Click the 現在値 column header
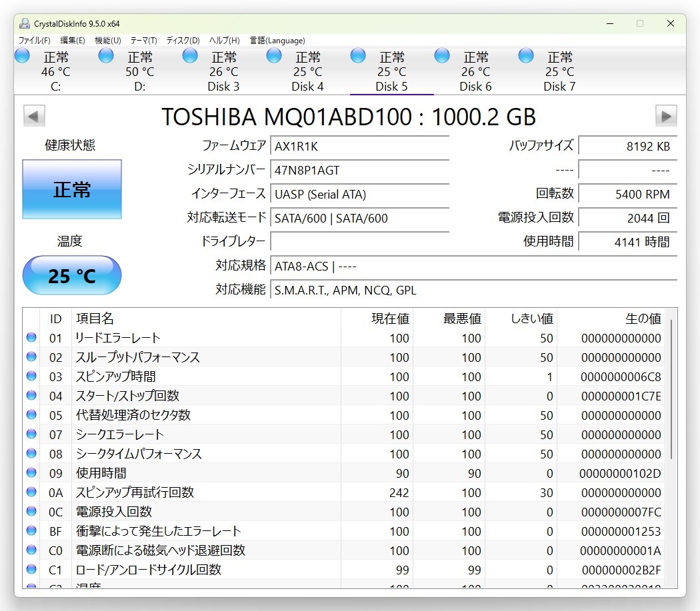This screenshot has height=611, width=700. pos(377,318)
